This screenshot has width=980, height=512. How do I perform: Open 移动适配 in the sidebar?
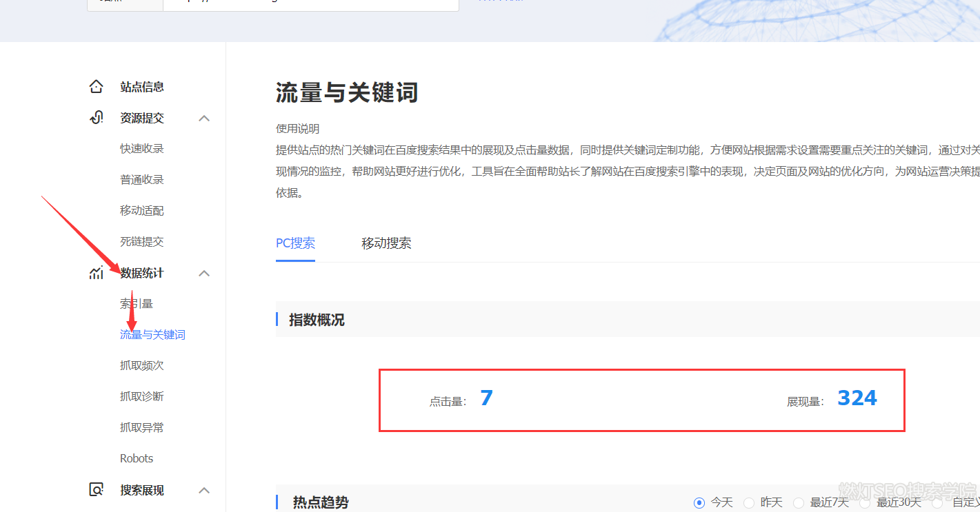pos(142,211)
